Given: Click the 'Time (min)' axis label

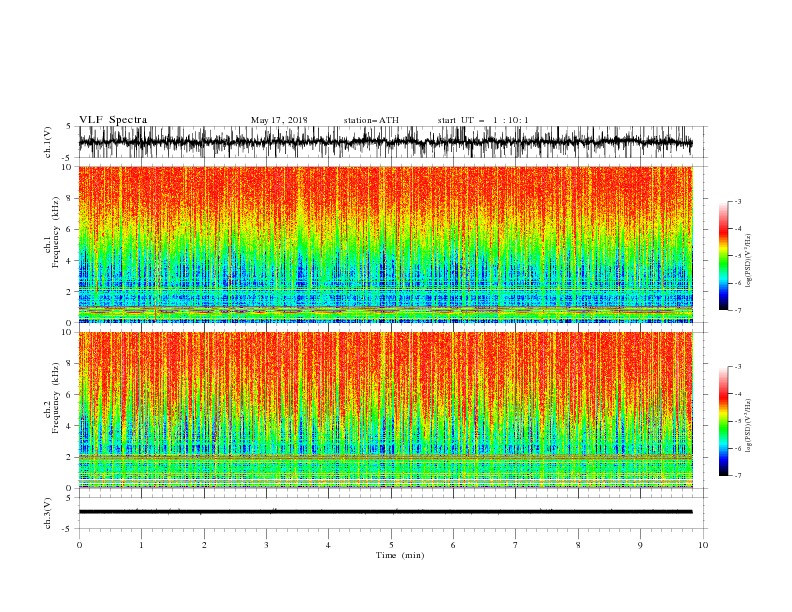Looking at the screenshot, I should pos(400,555).
